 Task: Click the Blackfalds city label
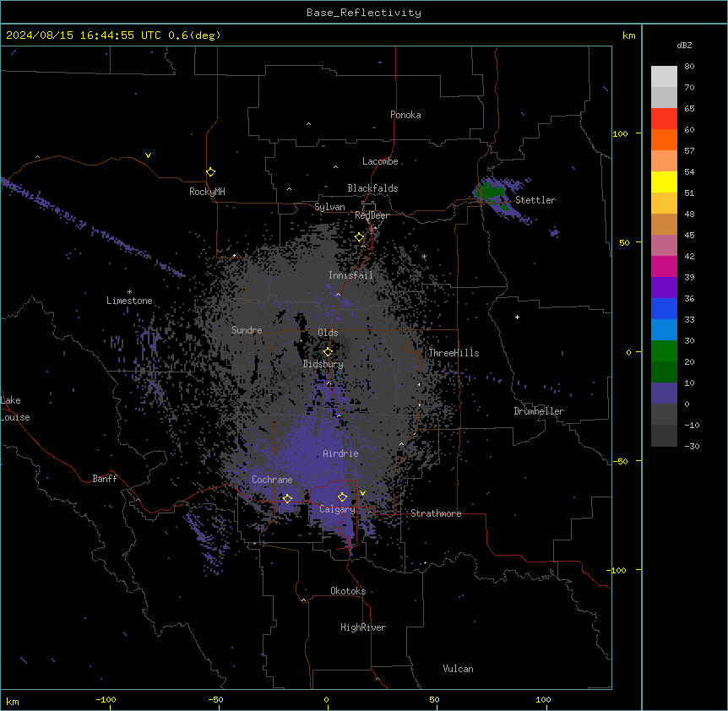[372, 188]
